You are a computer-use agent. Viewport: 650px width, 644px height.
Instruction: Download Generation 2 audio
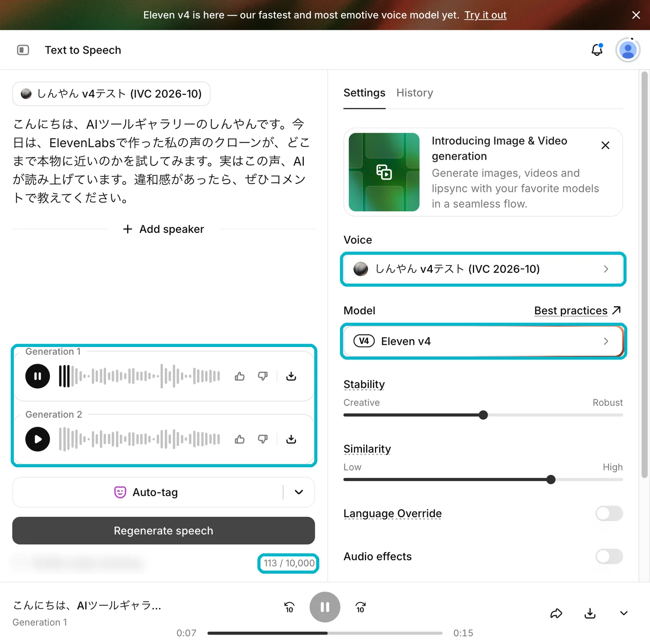pyautogui.click(x=291, y=439)
